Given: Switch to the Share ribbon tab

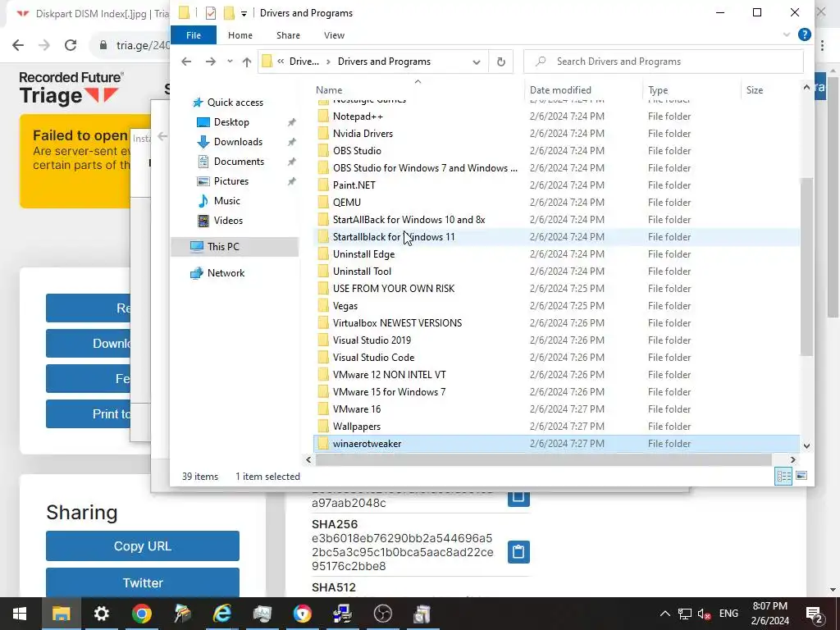Looking at the screenshot, I should [288, 35].
